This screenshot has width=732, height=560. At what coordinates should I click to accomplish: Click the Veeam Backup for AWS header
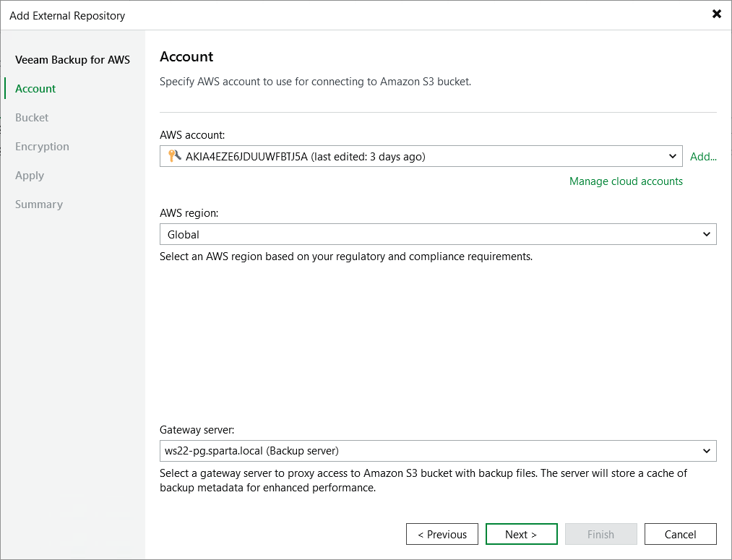point(72,59)
